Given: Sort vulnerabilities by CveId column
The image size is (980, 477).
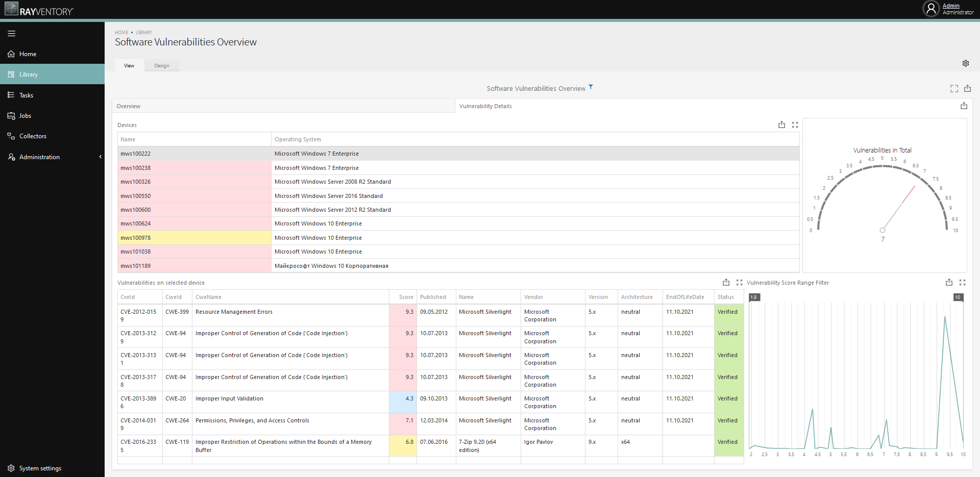Looking at the screenshot, I should pos(140,297).
